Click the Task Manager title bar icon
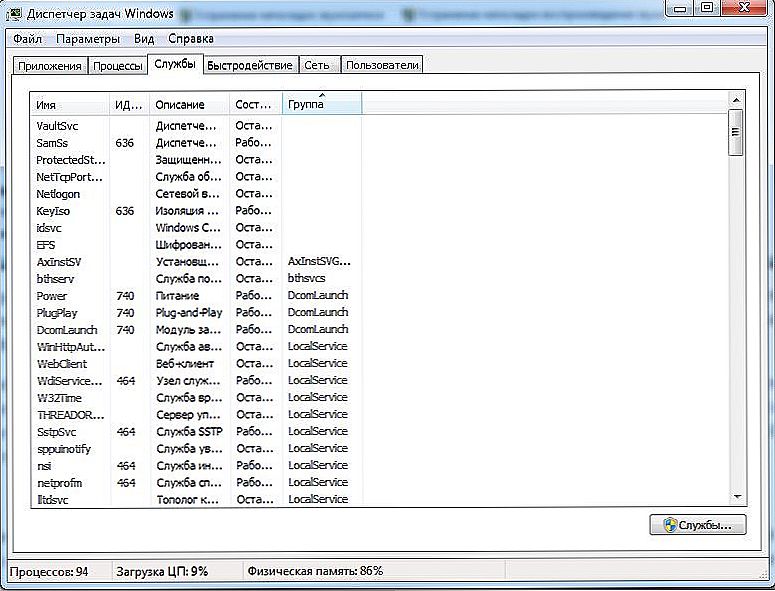The image size is (775, 591). coord(15,13)
